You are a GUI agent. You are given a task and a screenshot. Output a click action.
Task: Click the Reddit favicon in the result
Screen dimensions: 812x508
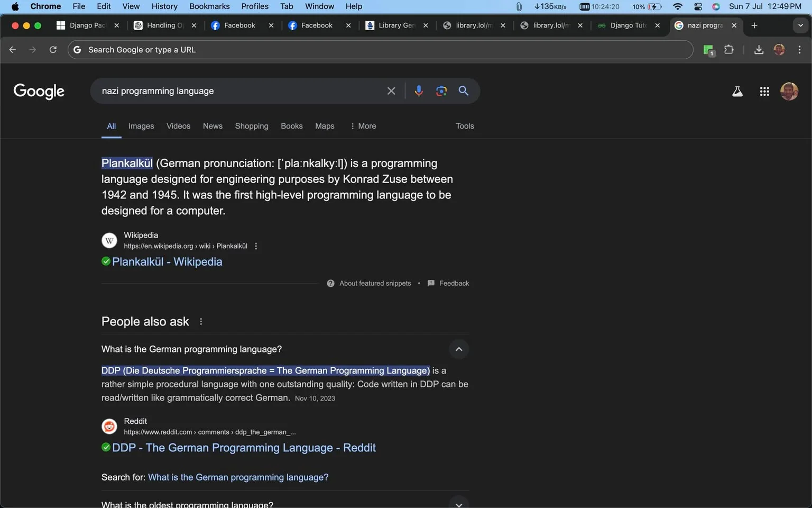coord(109,427)
